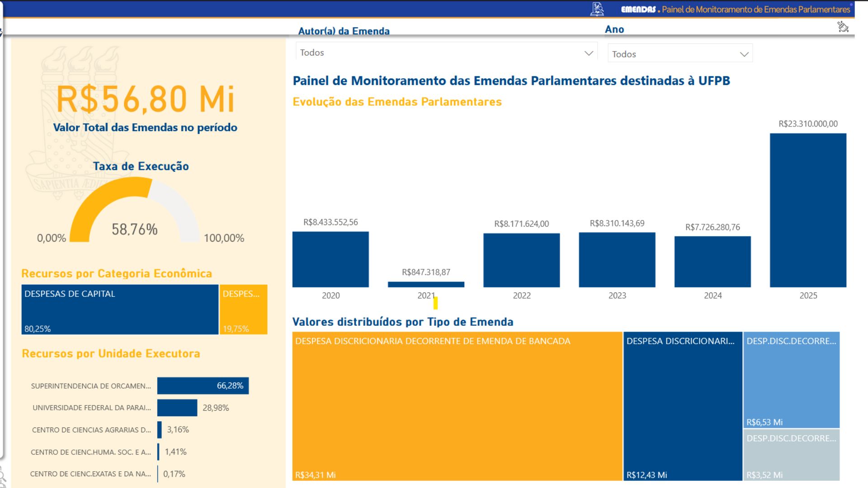Click the small 2021 bar
868x488 pixels.
426,284
